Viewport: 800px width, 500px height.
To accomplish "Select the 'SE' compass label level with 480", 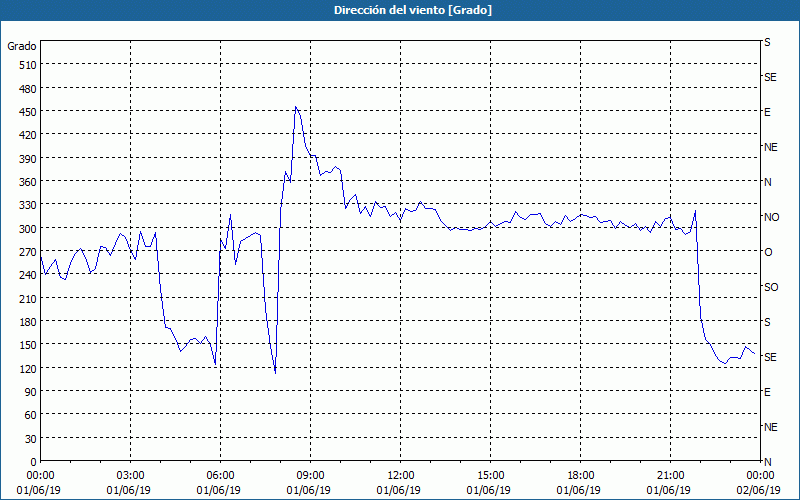I will 770,77.
